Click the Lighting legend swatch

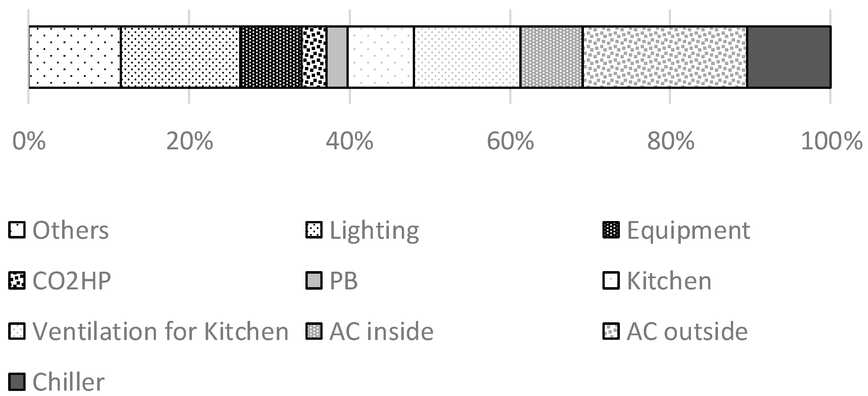(314, 230)
